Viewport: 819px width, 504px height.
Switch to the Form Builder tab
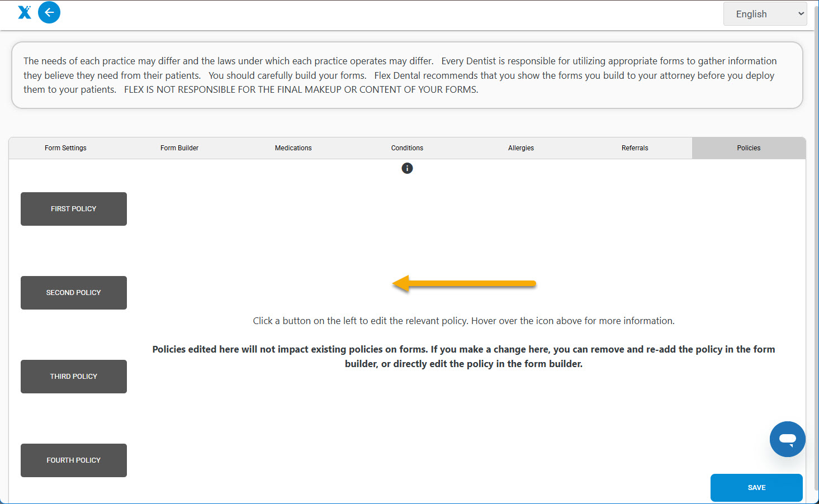click(179, 148)
